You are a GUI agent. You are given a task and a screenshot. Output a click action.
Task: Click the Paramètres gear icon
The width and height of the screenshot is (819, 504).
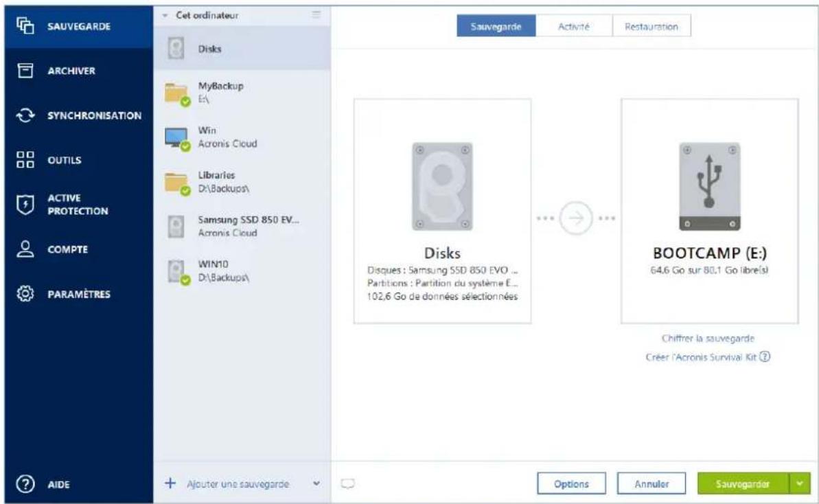coord(25,294)
